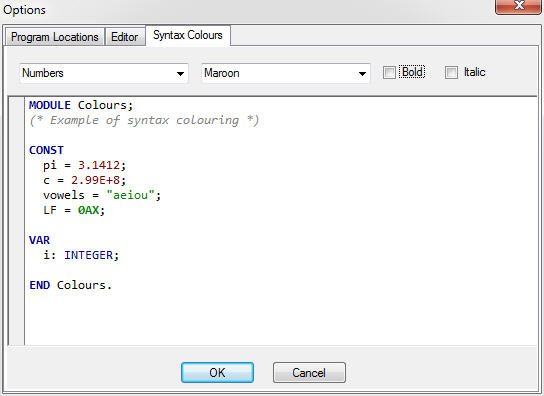Viewport: 544px width, 396px height.
Task: Click the INTEGER type name
Action: 88,255
